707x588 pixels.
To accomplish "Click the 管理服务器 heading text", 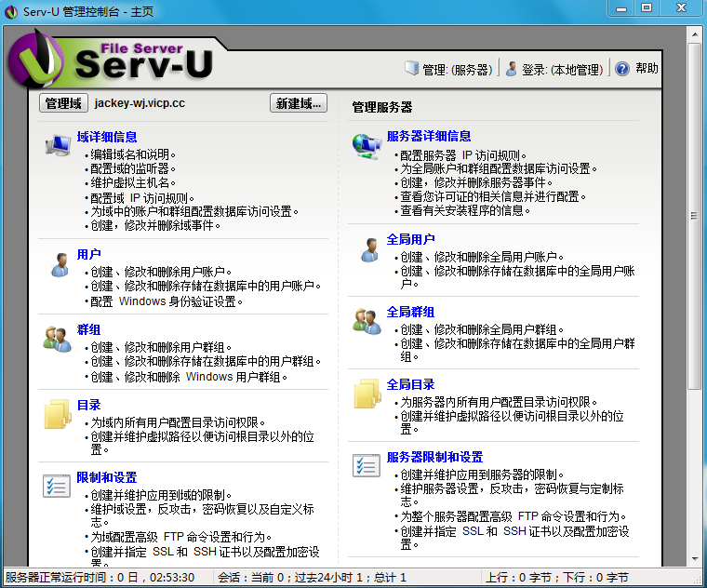I will coord(382,107).
